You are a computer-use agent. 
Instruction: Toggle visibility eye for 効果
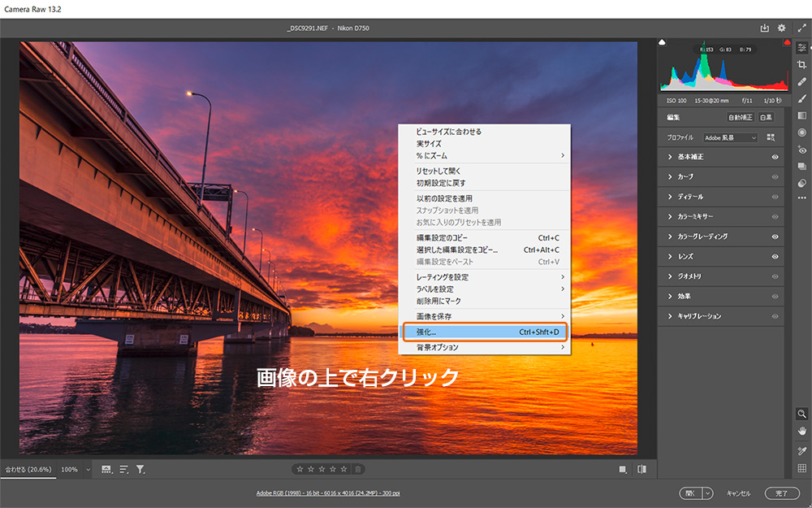[775, 297]
